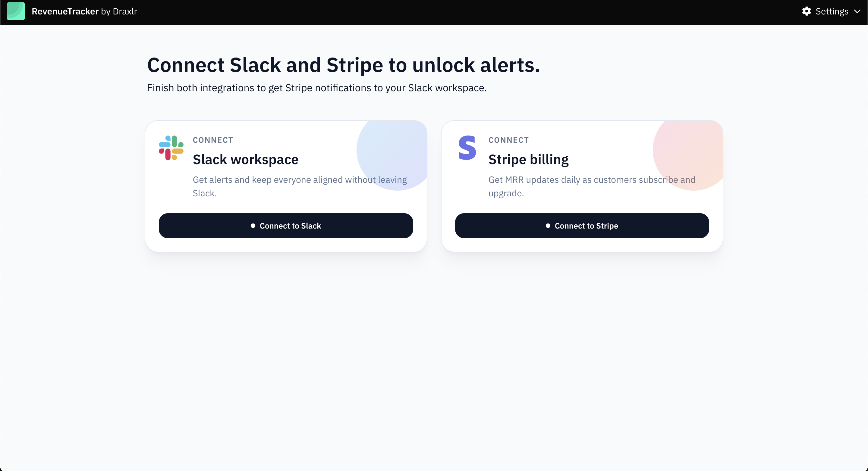The image size is (868, 471).
Task: Select the multicolor Slack logo icon
Action: pos(171,148)
